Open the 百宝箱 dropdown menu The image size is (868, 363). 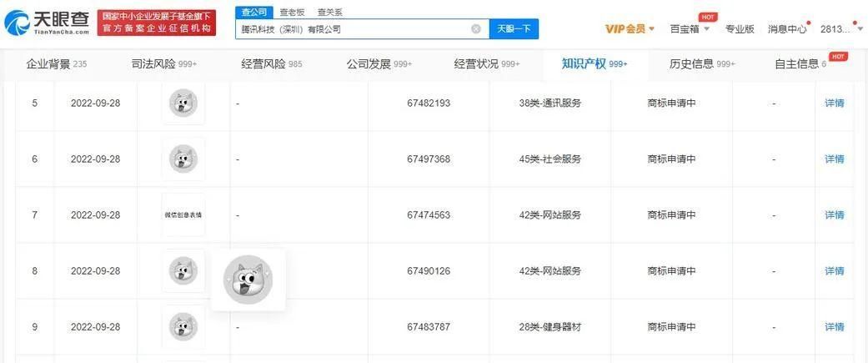click(690, 29)
